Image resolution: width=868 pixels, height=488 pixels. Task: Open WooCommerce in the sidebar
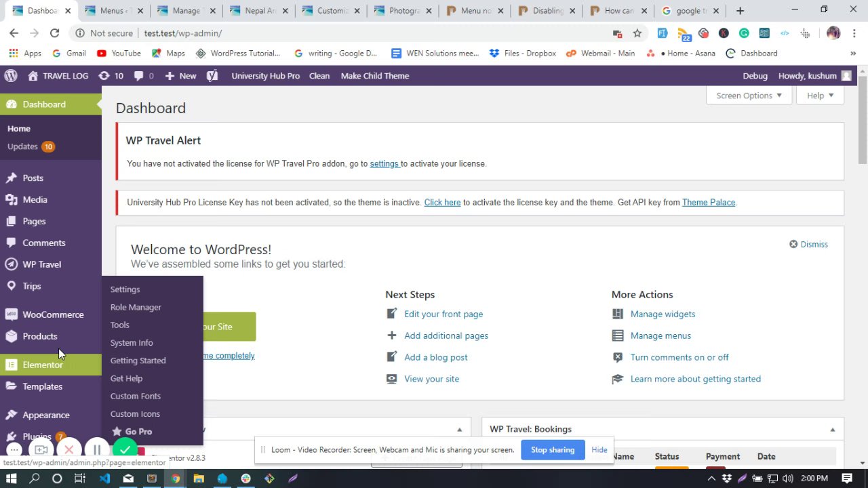tap(51, 314)
